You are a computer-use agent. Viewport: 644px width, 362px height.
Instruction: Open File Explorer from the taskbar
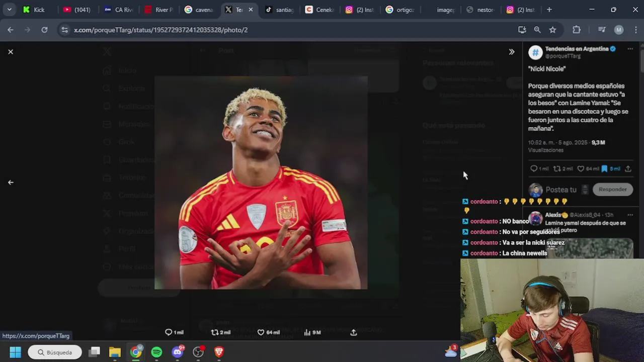coord(115,352)
